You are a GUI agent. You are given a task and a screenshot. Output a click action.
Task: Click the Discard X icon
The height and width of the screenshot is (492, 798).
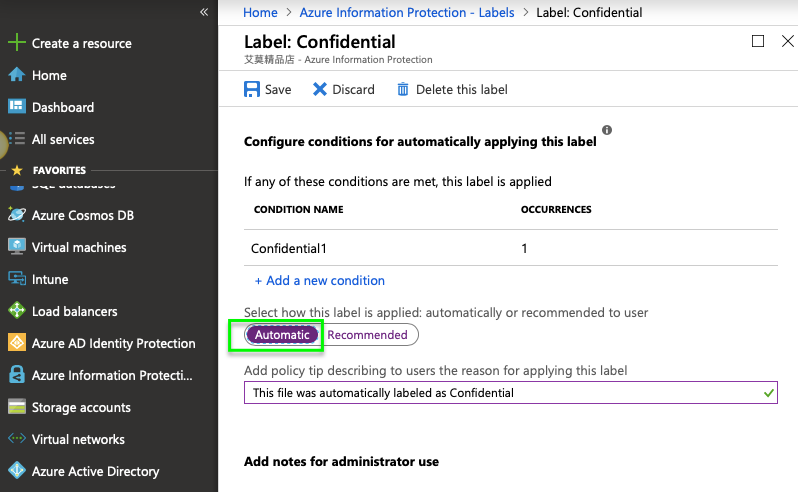point(320,89)
